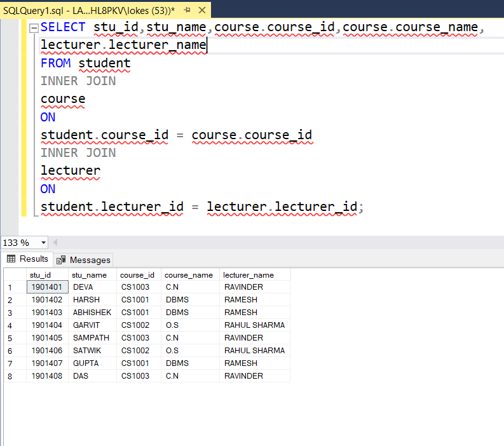Click cell 1901404 in stu_id
The width and height of the screenshot is (504, 446).
click(47, 325)
